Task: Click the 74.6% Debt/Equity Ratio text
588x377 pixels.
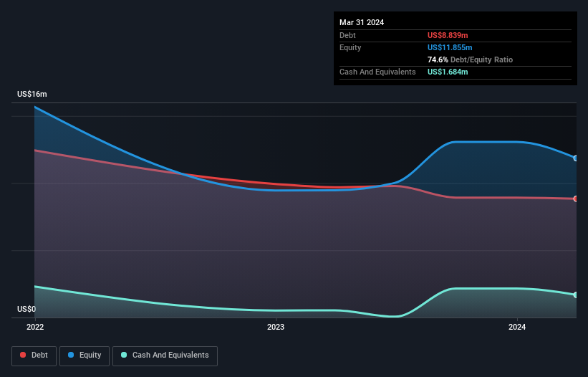Action: (471, 59)
